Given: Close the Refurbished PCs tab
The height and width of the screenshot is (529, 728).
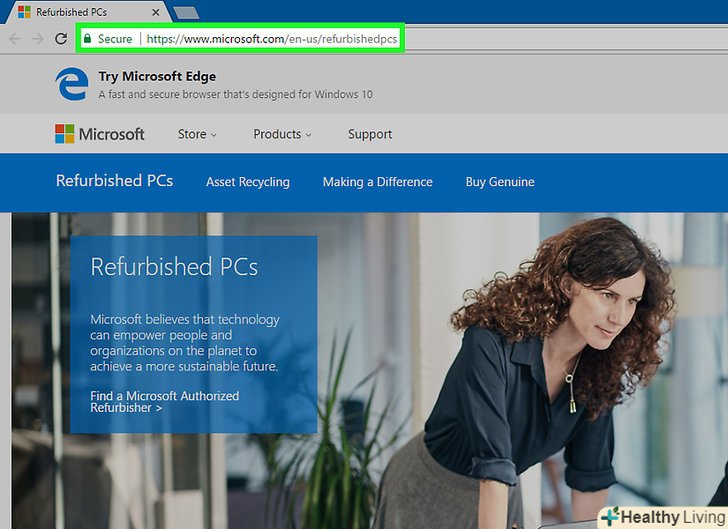Looking at the screenshot, I should 155,12.
